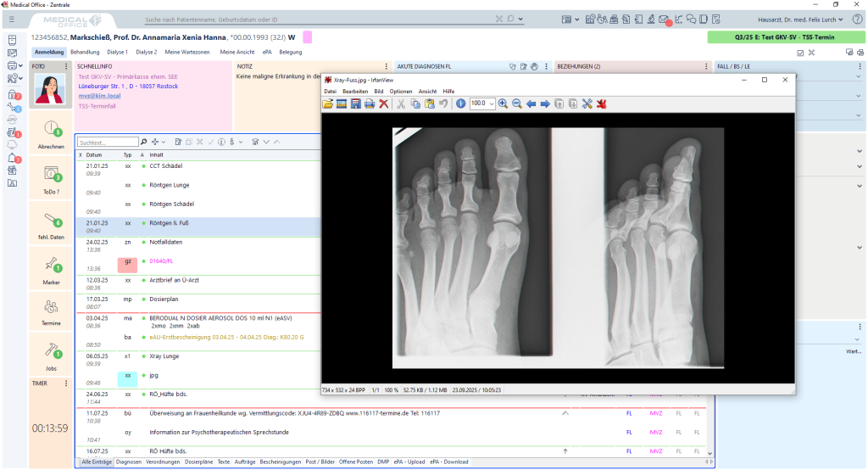Image resolution: width=868 pixels, height=470 pixels.
Task: Open the image information blue info icon
Action: tap(460, 104)
